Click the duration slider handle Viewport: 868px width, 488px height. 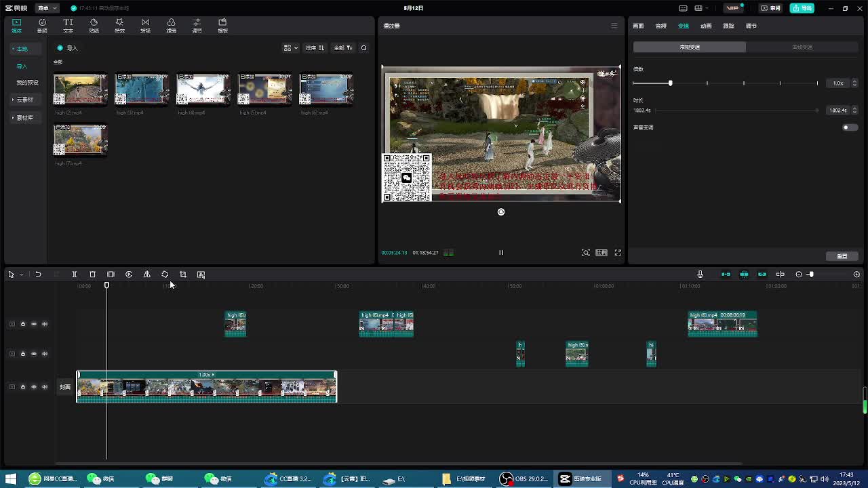pyautogui.click(x=816, y=110)
